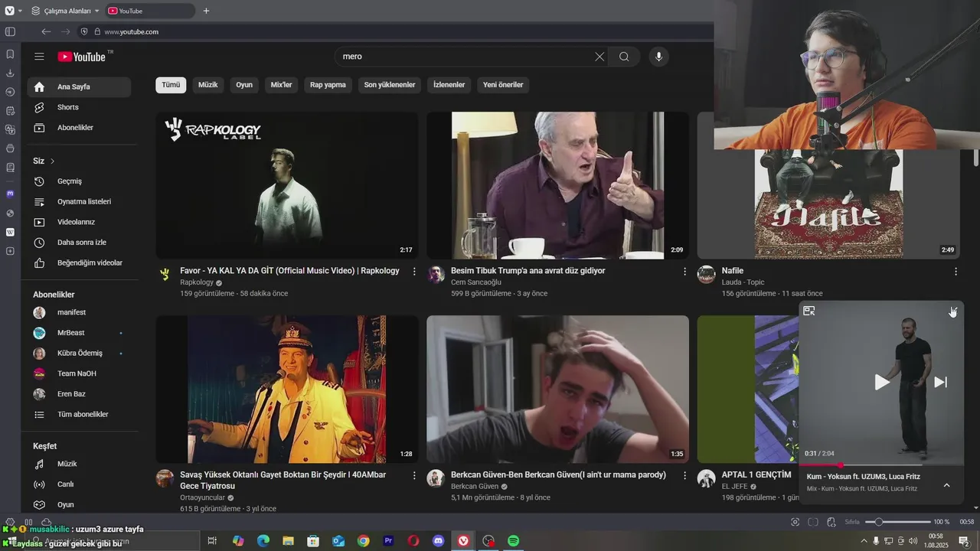Play the miniplayer video

coord(882,382)
